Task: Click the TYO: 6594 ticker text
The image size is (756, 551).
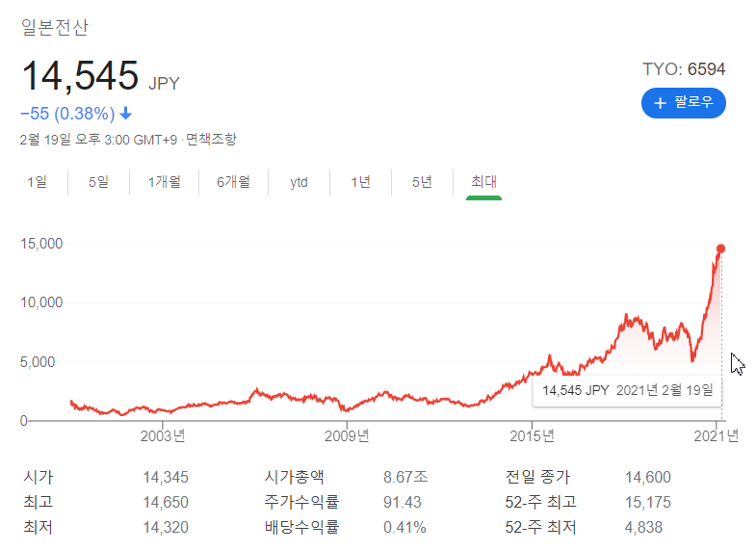Action: [684, 69]
